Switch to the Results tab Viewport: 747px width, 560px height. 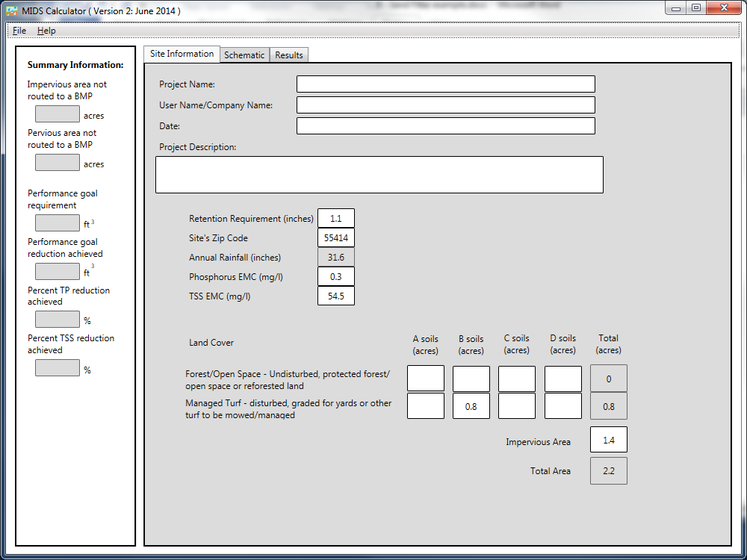click(x=289, y=55)
